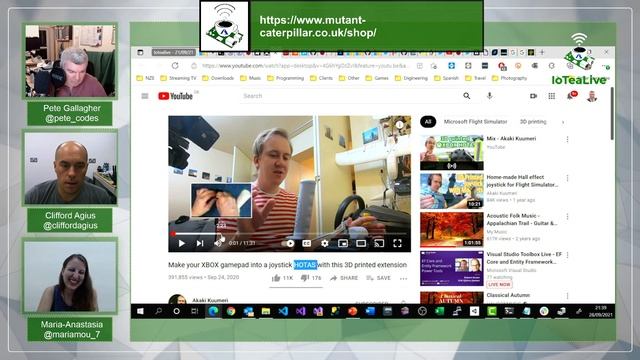Open Task View on the taskbar
Screen dimensions: 640x360
[x=195, y=311]
